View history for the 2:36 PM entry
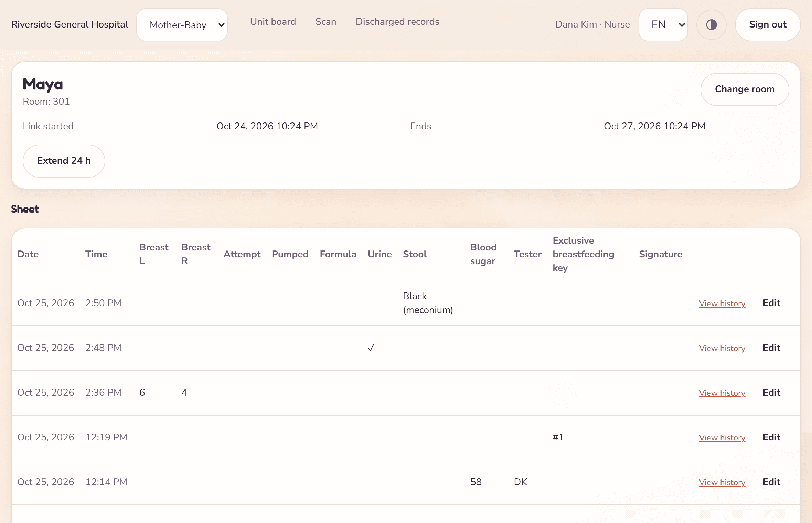Viewport: 812px width, 523px height. tap(722, 393)
